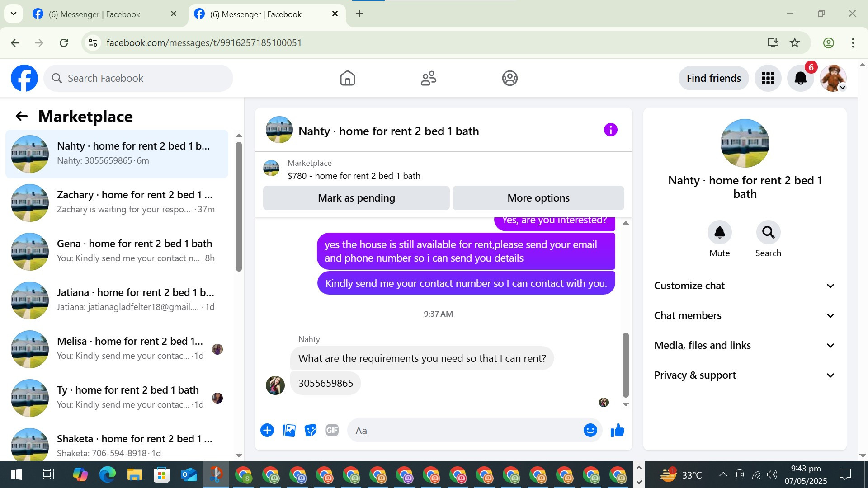
Task: Expand Chat members section
Action: coord(744,315)
